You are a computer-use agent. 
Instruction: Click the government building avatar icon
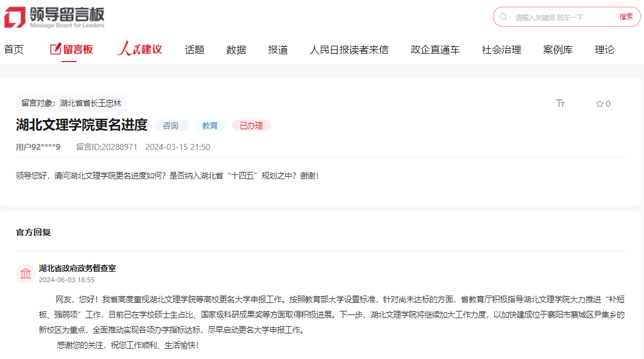(26, 274)
